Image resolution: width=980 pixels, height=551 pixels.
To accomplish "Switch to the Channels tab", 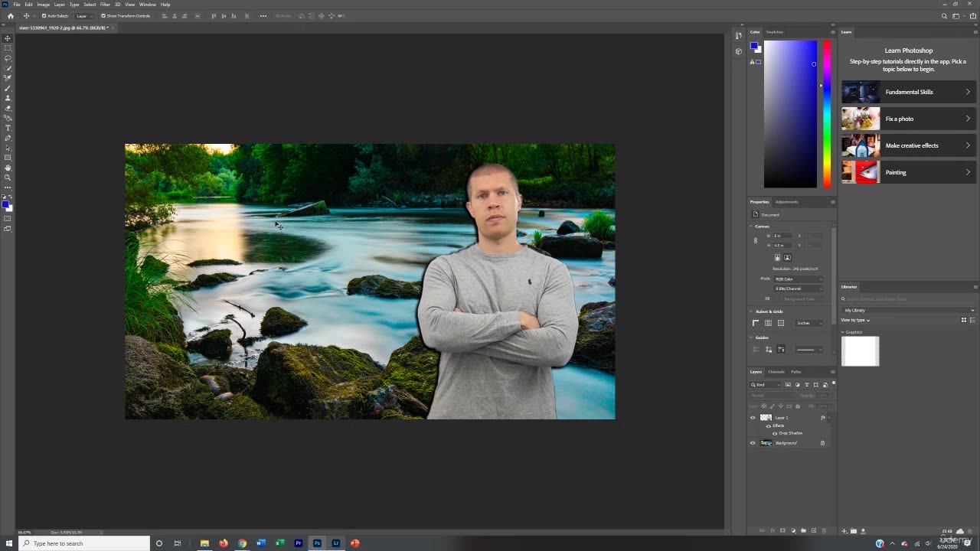I will [x=776, y=372].
